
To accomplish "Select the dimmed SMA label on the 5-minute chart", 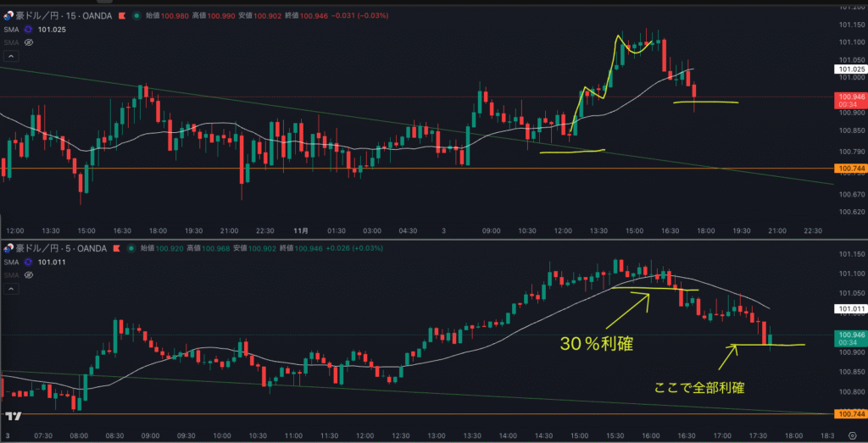I will (11, 275).
